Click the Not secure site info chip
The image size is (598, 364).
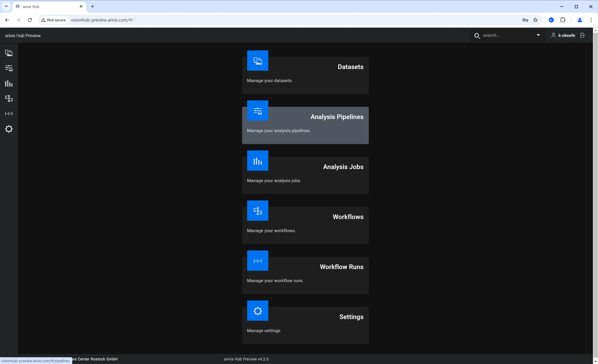pyautogui.click(x=54, y=20)
